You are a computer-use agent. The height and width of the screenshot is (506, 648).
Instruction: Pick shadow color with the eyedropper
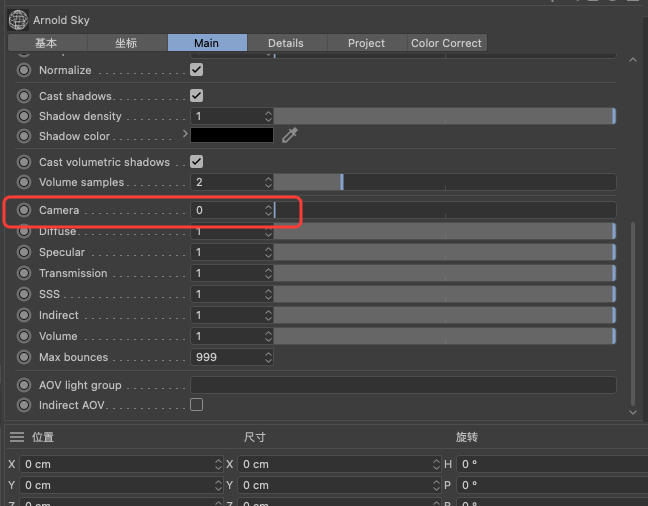290,135
